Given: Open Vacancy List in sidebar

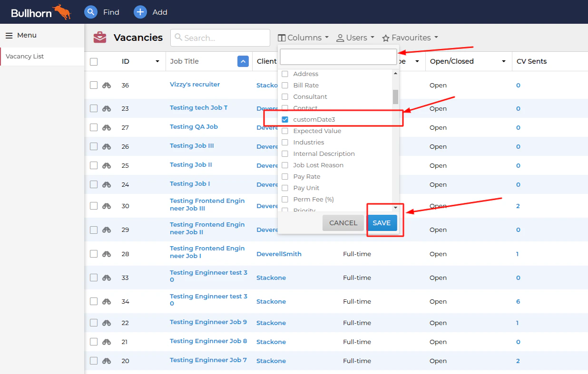Looking at the screenshot, I should (25, 56).
